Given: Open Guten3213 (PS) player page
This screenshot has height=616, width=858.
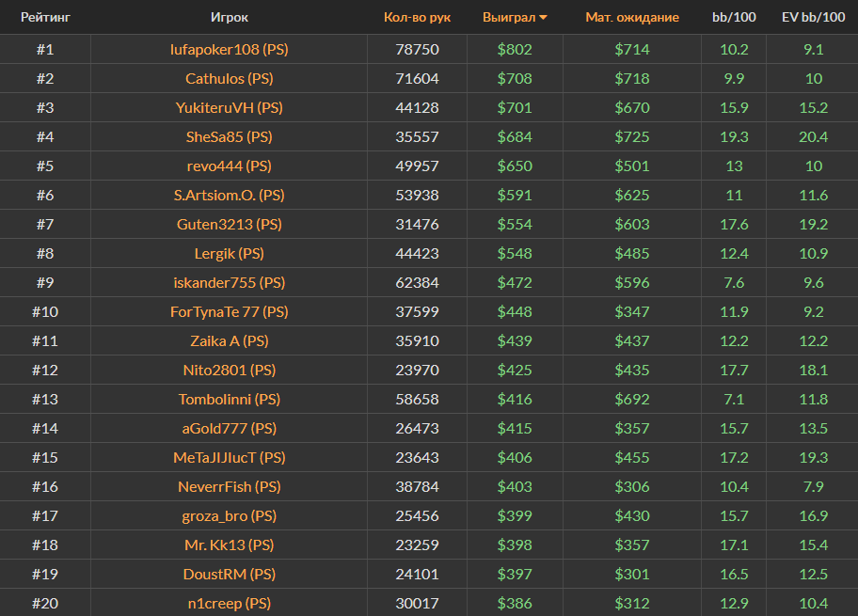Looking at the screenshot, I should [230, 225].
